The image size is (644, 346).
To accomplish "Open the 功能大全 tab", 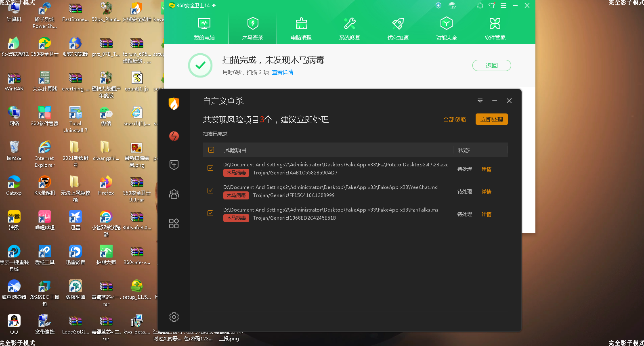I will (447, 29).
